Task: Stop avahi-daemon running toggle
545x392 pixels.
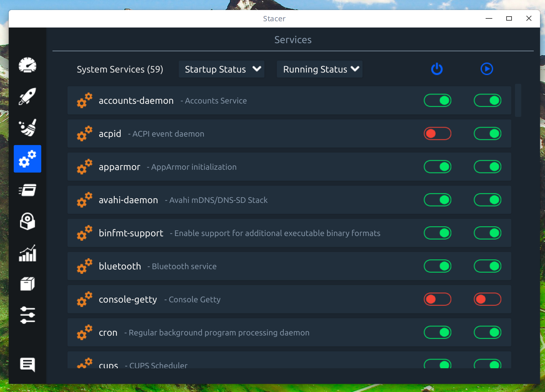Action: [487, 200]
